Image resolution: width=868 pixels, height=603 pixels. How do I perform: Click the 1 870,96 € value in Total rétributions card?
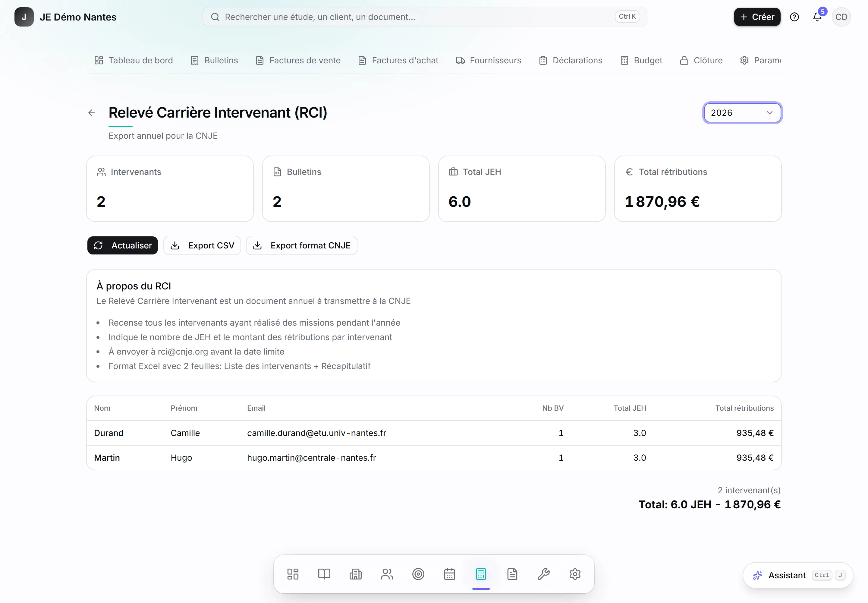click(662, 202)
